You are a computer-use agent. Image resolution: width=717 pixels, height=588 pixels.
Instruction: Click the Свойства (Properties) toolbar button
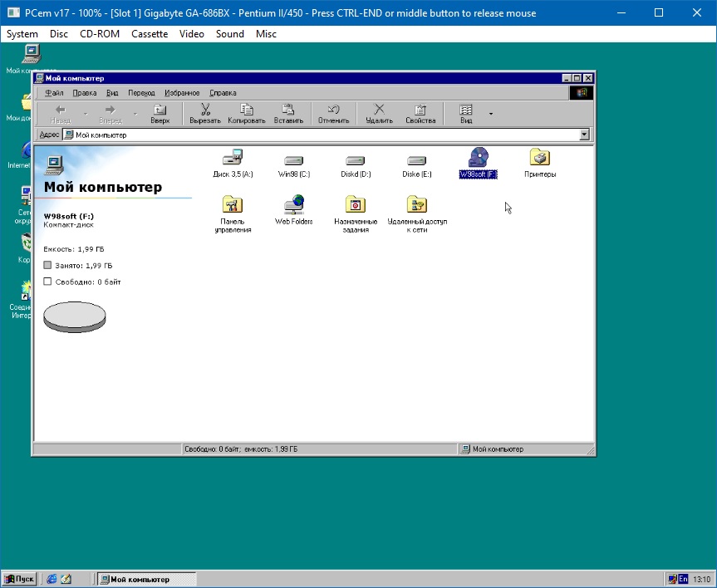[420, 114]
